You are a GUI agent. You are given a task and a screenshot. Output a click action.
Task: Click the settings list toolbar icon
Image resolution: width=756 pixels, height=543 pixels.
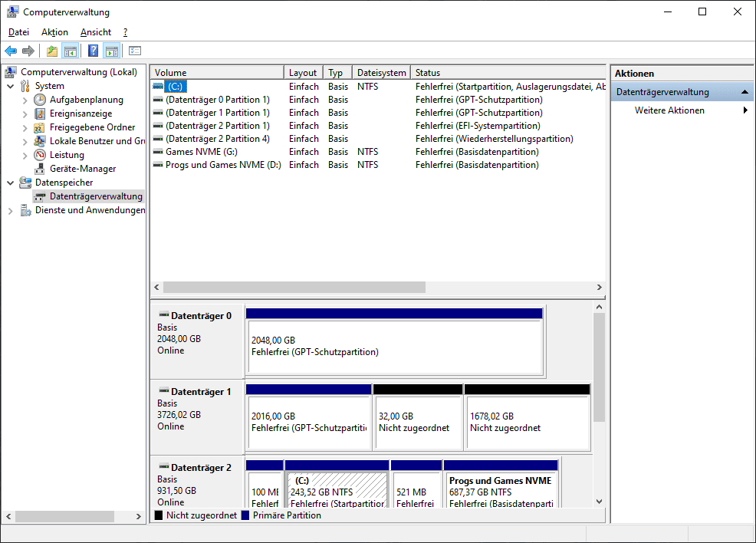[135, 51]
